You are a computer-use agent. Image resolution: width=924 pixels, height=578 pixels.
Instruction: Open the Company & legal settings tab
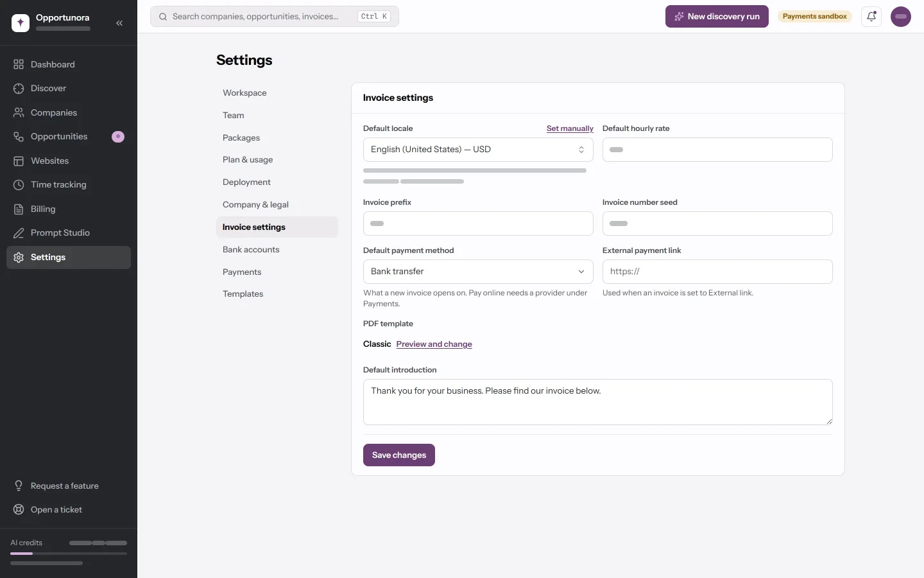coord(277,205)
